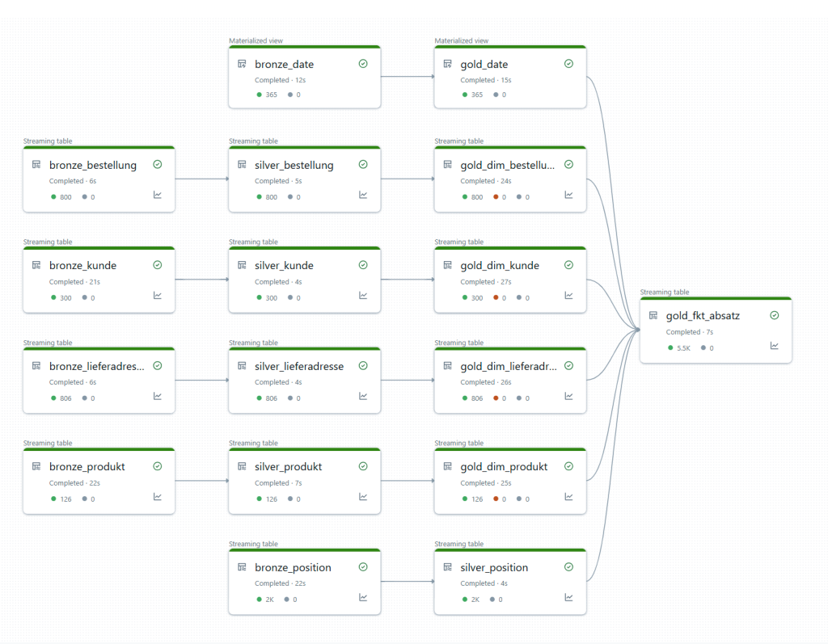Open the chart icon on gold_dim_produkt
This screenshot has height=644, width=828.
click(568, 497)
